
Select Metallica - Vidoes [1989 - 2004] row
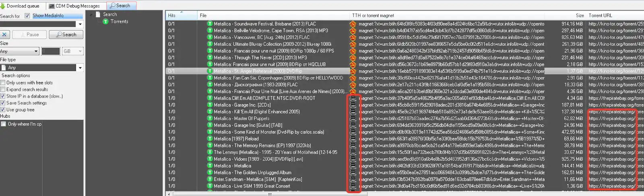click(x=405, y=159)
